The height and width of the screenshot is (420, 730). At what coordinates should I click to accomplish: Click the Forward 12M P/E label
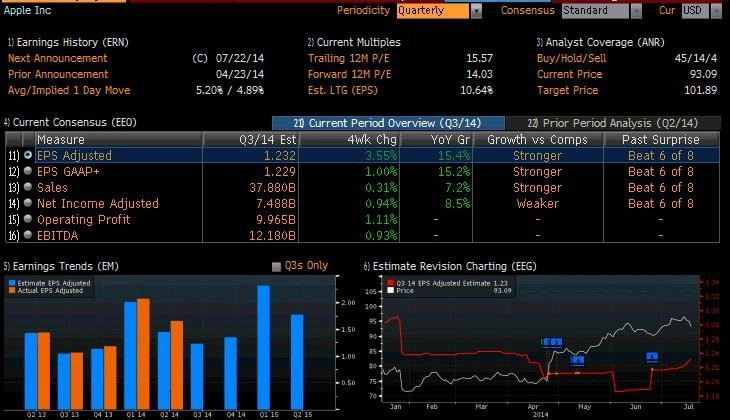coord(349,75)
